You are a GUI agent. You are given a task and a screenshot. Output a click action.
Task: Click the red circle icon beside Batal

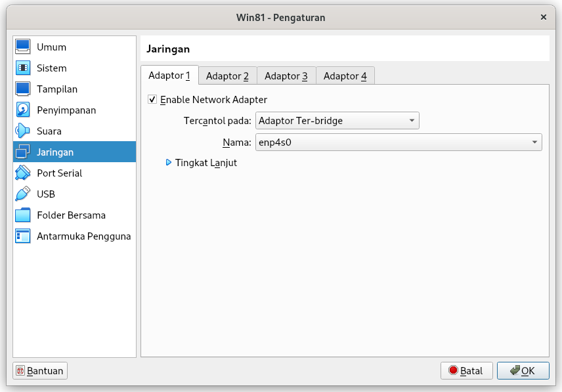[453, 370]
